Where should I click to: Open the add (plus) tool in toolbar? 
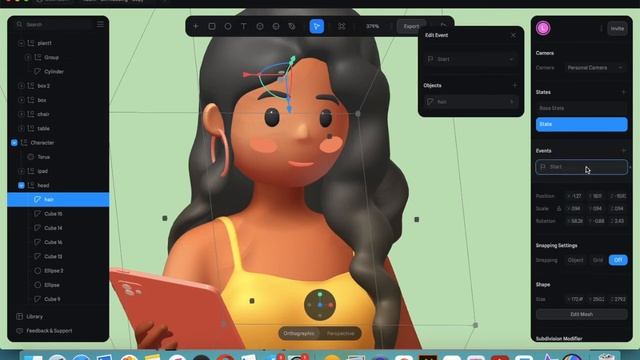coord(196,27)
